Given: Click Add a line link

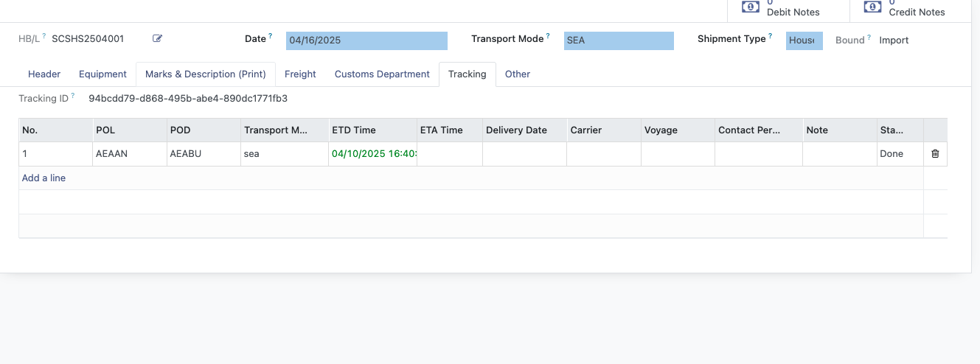Looking at the screenshot, I should pos(44,178).
